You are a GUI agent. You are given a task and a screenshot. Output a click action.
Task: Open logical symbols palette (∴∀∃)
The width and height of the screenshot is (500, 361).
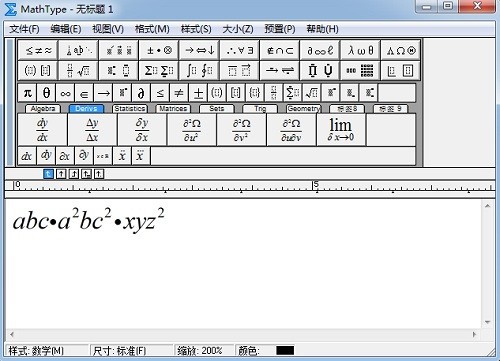(239, 50)
